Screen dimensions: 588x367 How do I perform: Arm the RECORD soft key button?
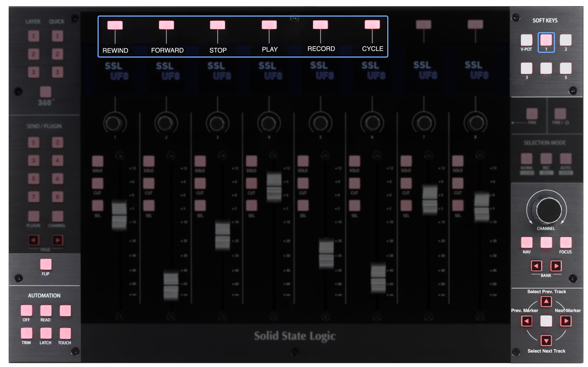320,25
